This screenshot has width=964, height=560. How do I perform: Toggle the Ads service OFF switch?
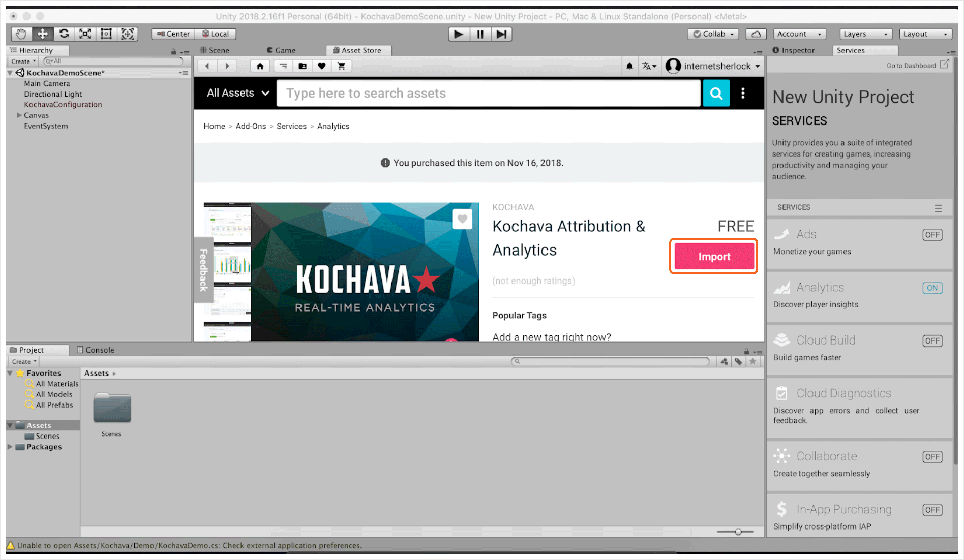[x=932, y=235]
